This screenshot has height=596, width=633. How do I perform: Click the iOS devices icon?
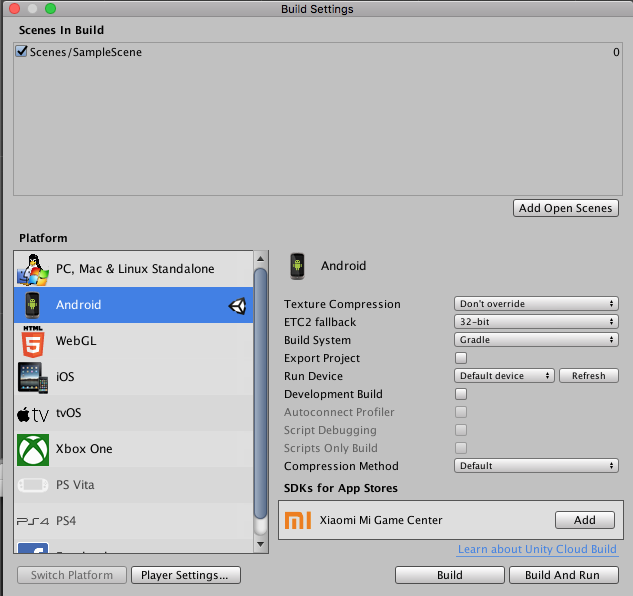[x=33, y=378]
